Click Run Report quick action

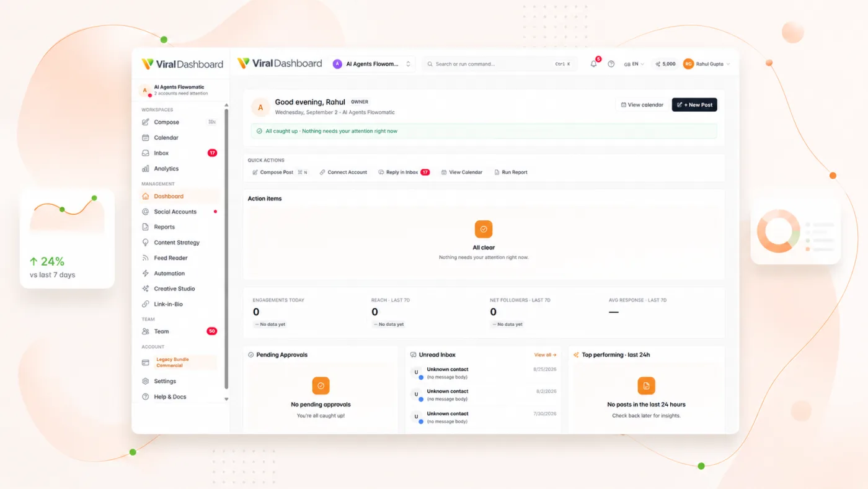coord(511,172)
